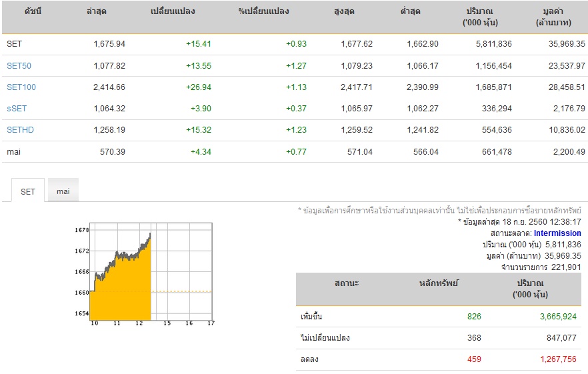Open the SET50 index link
This screenshot has width=588, height=374.
coord(19,65)
